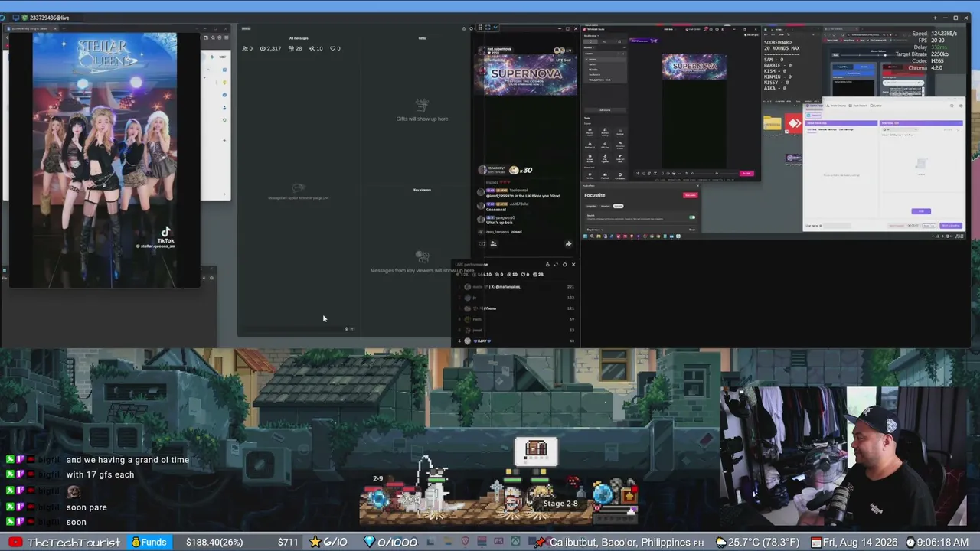Select the Faith row in leaderboard

point(517,319)
